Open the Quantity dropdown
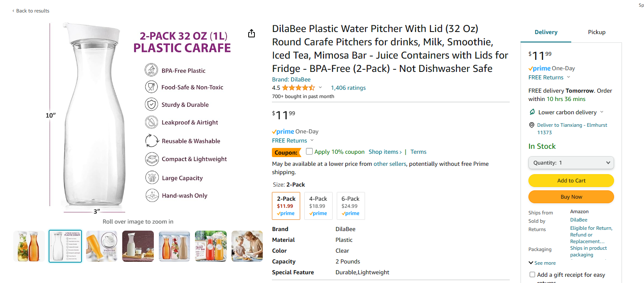Image resolution: width=644 pixels, height=283 pixels. pyautogui.click(x=571, y=163)
